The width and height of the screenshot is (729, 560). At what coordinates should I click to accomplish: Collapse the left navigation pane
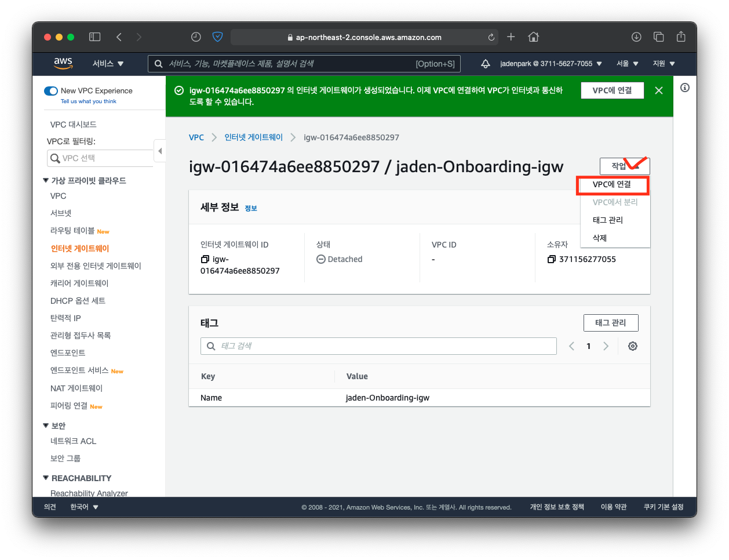159,151
